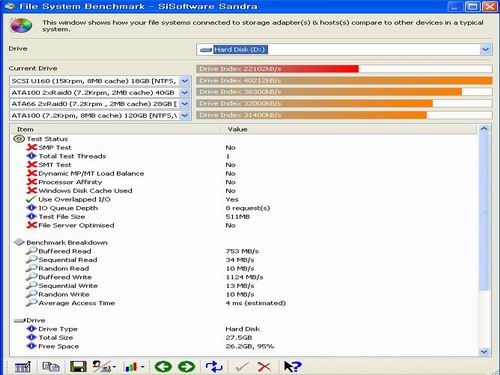Expand the ATA66 2xRaid0 28GB reference dropdown

pos(185,104)
